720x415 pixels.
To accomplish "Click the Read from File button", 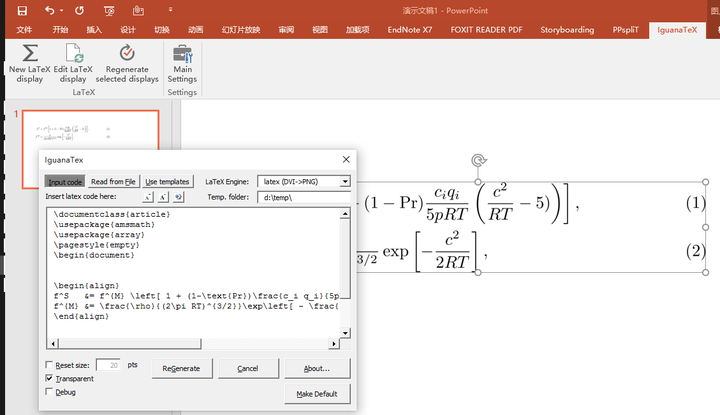I will coord(113,182).
